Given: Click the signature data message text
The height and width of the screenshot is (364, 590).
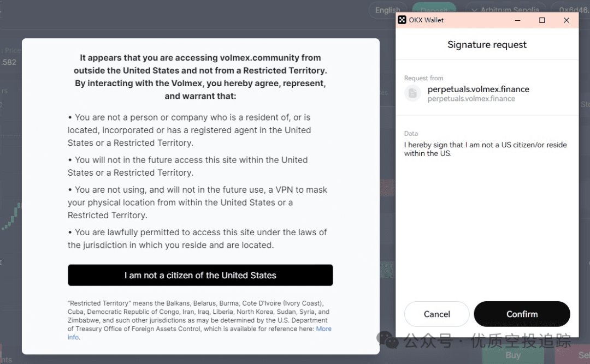Looking at the screenshot, I should pos(485,149).
